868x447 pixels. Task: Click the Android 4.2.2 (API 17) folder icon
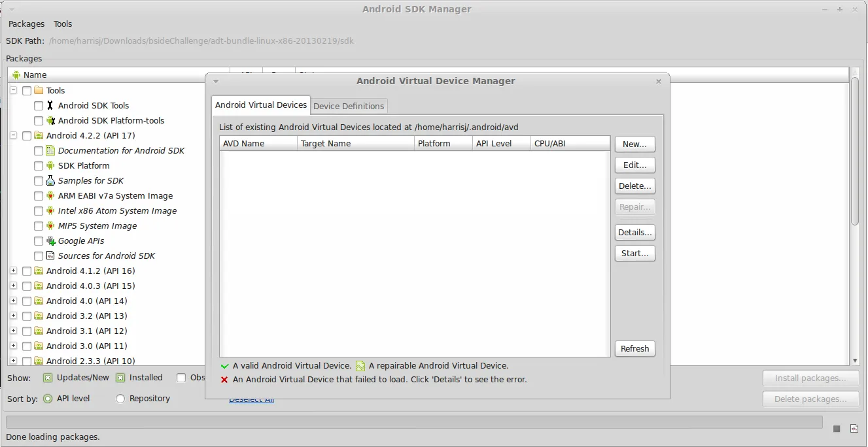pos(39,135)
